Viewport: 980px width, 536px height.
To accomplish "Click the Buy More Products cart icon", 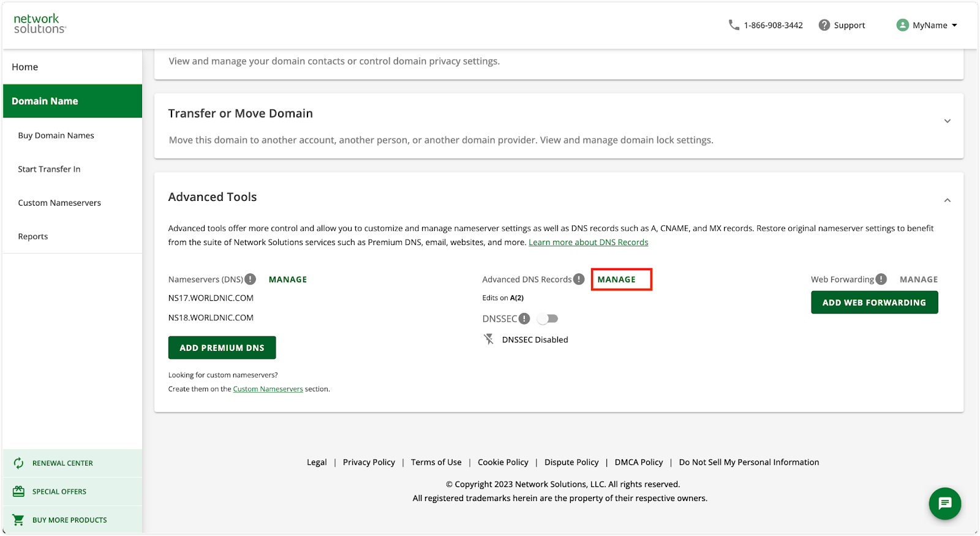I will [x=19, y=520].
